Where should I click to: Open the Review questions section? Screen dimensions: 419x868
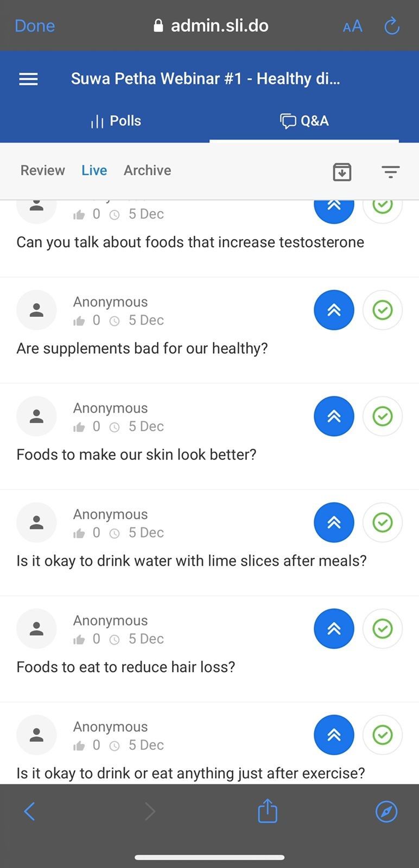[42, 170]
